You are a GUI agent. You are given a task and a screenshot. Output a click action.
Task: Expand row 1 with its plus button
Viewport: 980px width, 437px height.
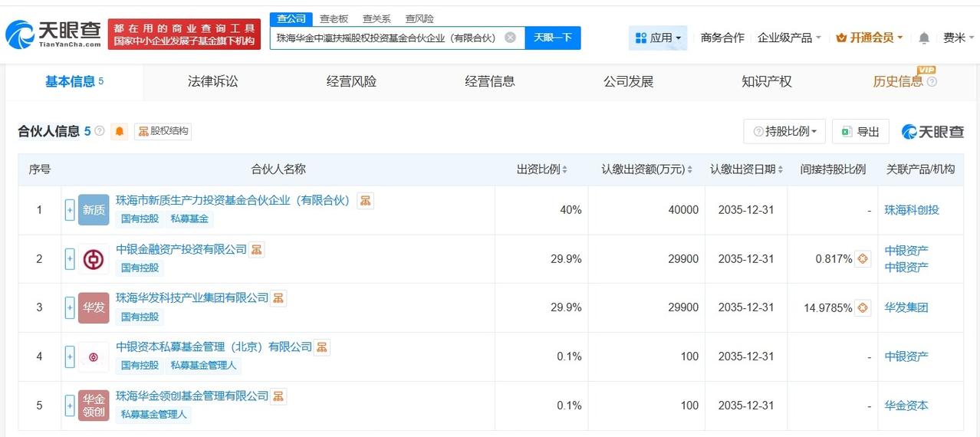point(70,209)
